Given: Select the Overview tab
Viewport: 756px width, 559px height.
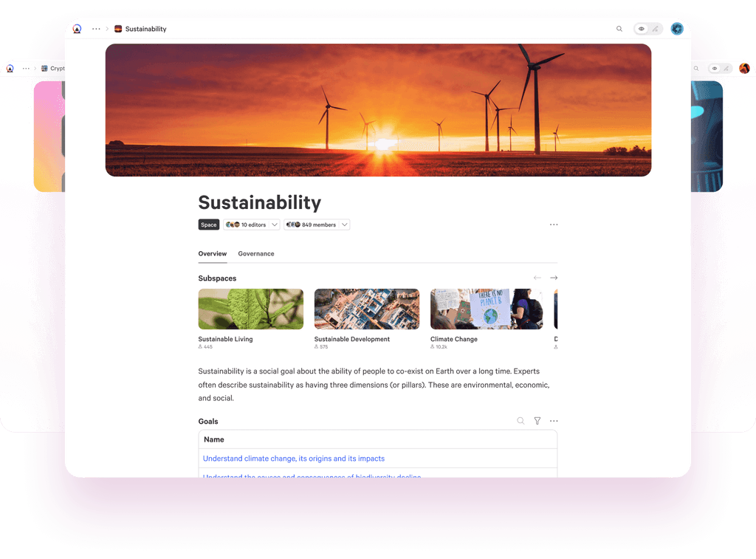Looking at the screenshot, I should pyautogui.click(x=212, y=254).
